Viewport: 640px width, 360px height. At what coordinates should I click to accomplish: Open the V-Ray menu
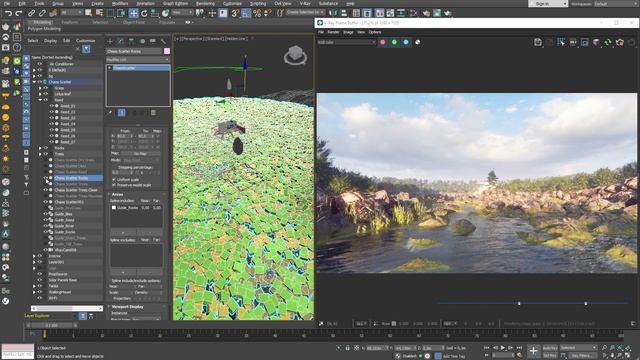(305, 3)
